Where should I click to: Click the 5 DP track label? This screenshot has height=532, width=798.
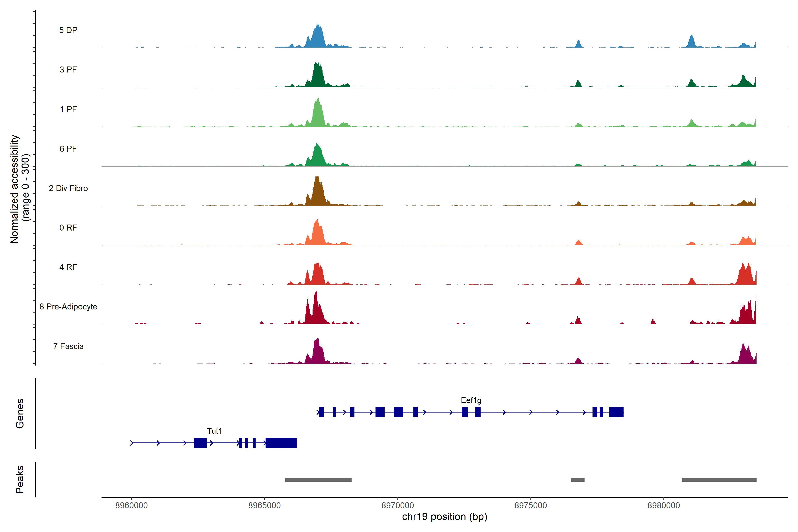68,30
